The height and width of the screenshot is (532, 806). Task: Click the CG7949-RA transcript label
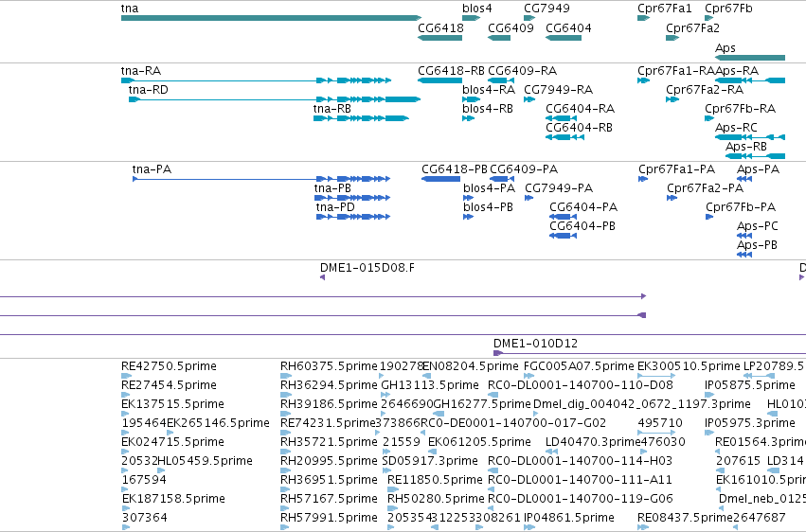click(x=558, y=90)
